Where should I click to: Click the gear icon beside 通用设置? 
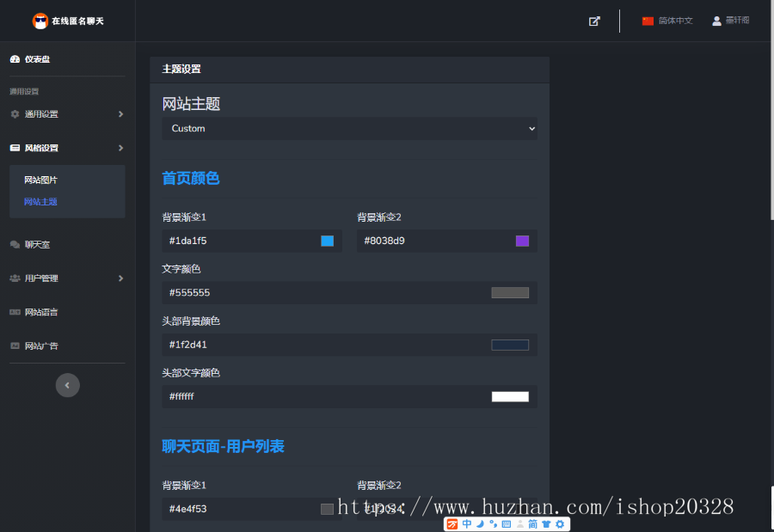coord(15,114)
